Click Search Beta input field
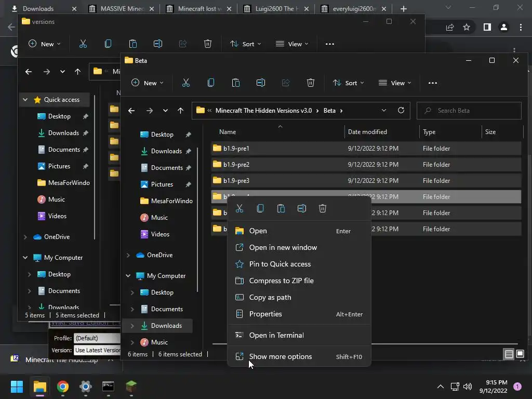The width and height of the screenshot is (532, 399). [x=469, y=111]
